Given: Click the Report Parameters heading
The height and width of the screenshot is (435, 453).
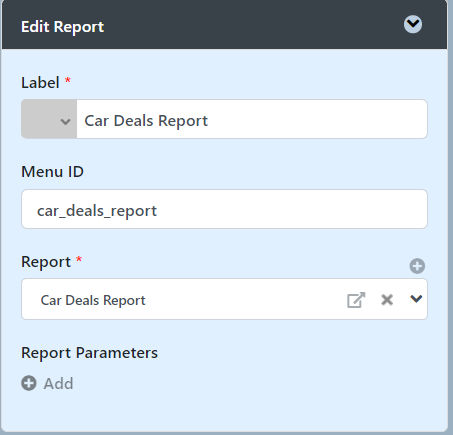Looking at the screenshot, I should click(x=89, y=353).
